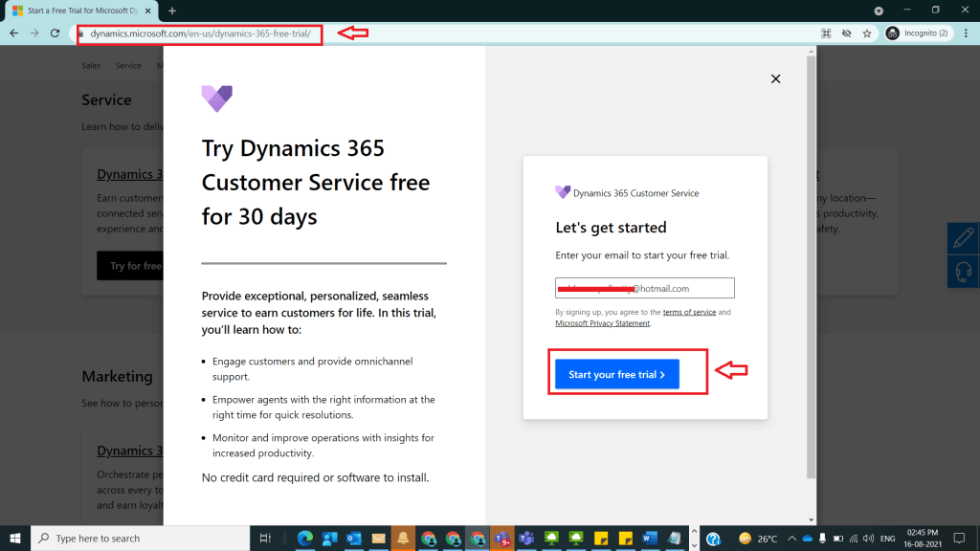Open the Chrome three-dot menu
Image resolution: width=980 pixels, height=551 pixels.
[965, 33]
